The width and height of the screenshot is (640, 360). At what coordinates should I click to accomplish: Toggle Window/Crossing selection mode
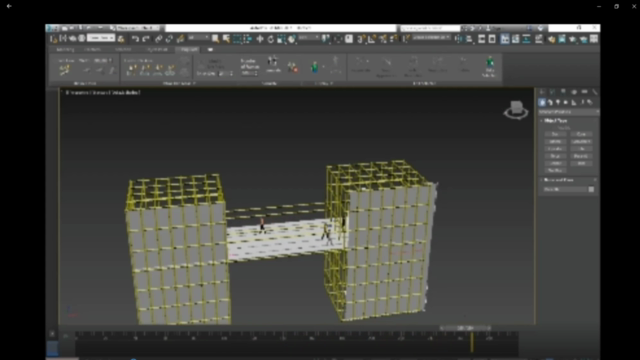coord(248,39)
